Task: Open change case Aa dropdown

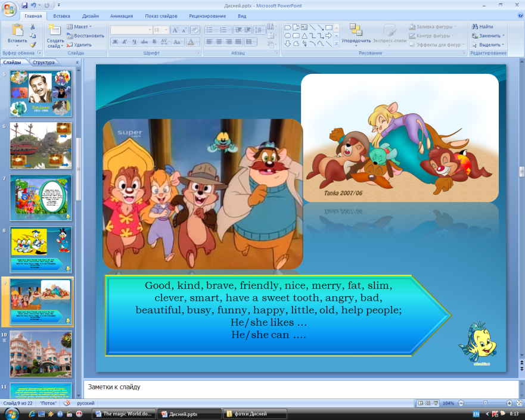Action: (x=178, y=42)
